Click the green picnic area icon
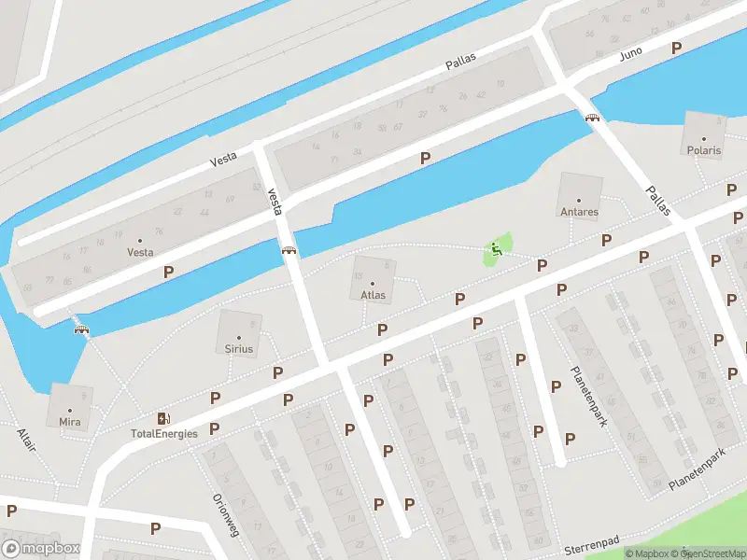Screen dimensions: 747x560 (497, 249)
